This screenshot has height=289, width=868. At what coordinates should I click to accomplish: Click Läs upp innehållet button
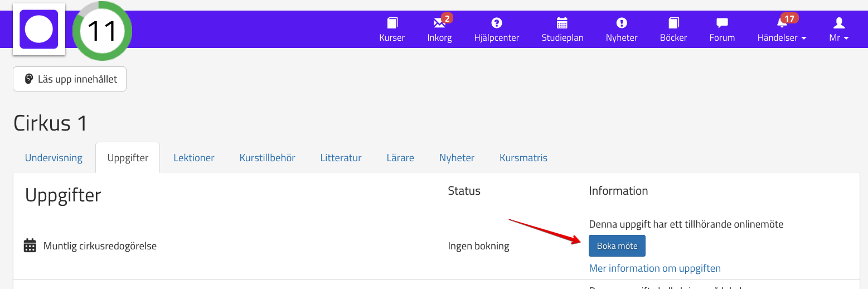pyautogui.click(x=70, y=79)
